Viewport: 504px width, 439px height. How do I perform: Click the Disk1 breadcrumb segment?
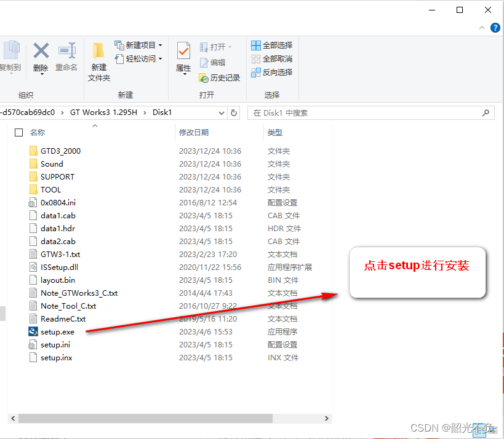click(162, 113)
